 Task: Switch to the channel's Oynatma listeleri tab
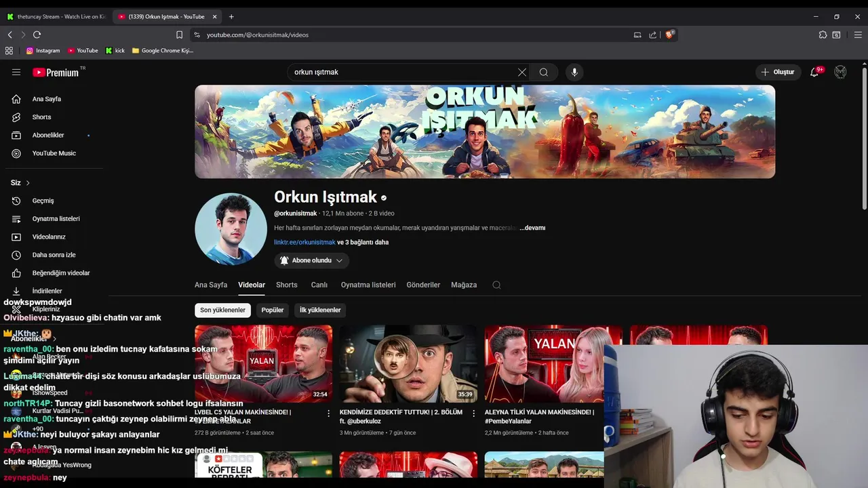tap(368, 285)
